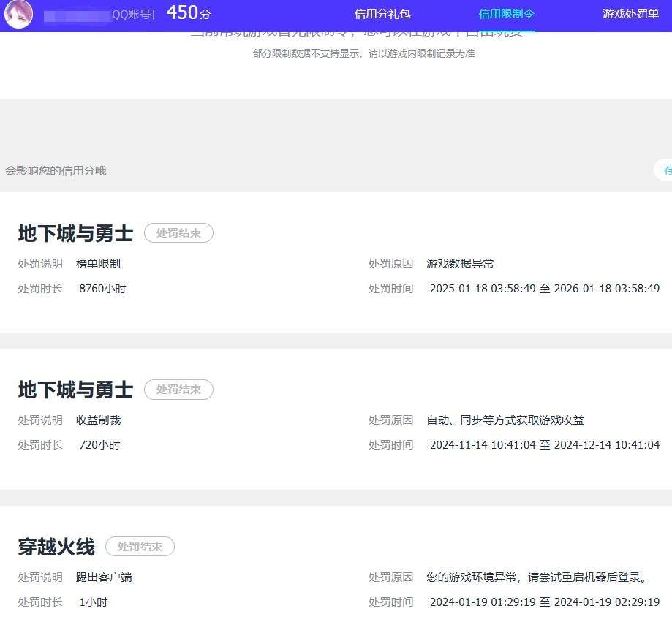
Task: Click 处罚结束 badge for 榜单限制 record
Action: point(178,233)
